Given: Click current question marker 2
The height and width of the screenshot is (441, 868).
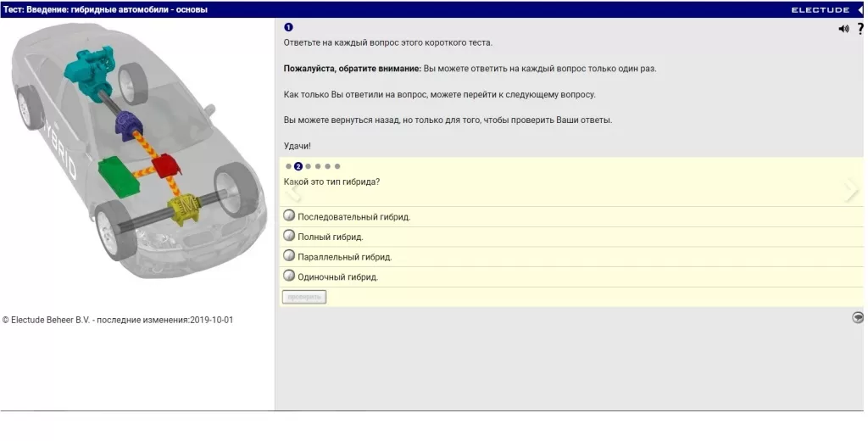Looking at the screenshot, I should pyautogui.click(x=298, y=166).
